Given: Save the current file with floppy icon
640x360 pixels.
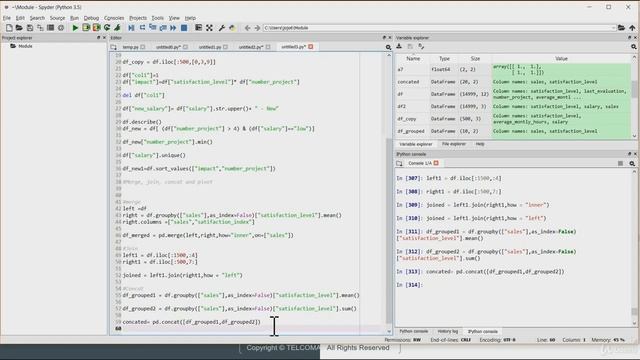Looking at the screenshot, I should pyautogui.click(x=30, y=28).
